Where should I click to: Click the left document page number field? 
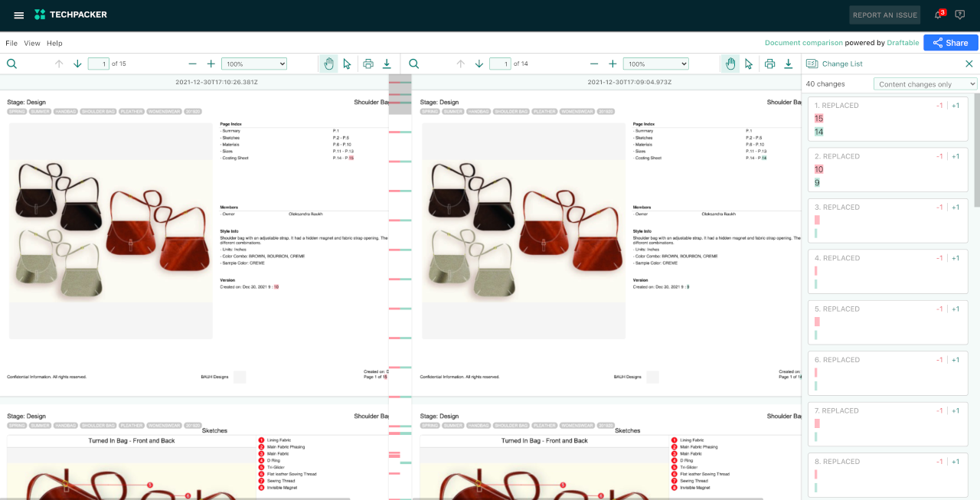pyautogui.click(x=98, y=64)
